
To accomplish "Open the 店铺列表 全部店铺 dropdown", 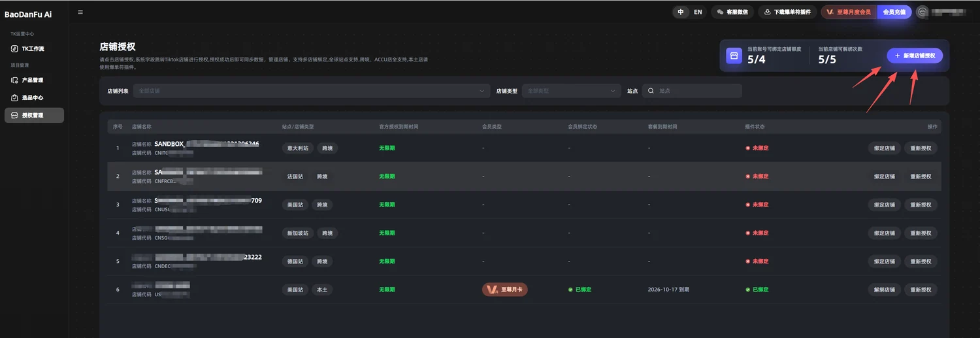I will coord(312,91).
